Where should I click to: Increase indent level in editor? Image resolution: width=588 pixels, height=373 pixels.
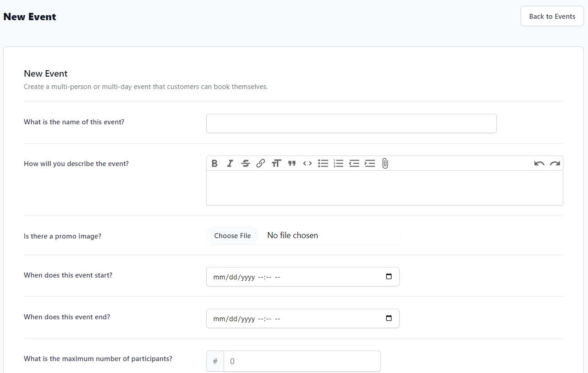370,163
